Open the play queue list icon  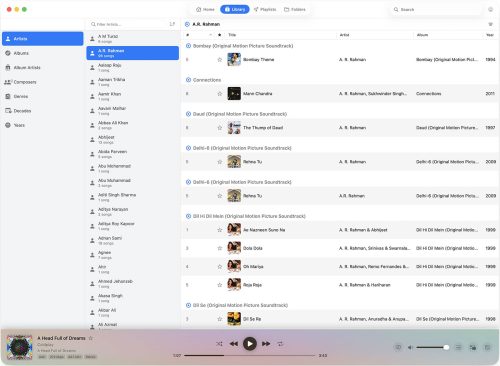coord(458,347)
